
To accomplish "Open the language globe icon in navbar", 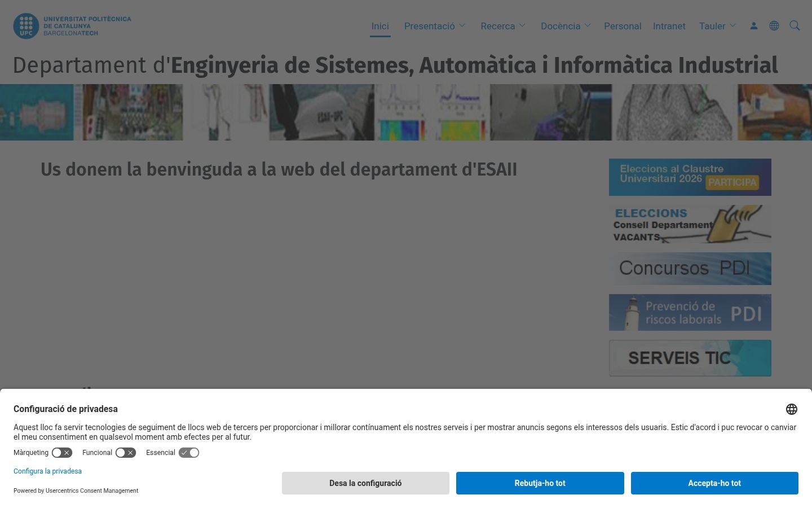I will 774,26.
